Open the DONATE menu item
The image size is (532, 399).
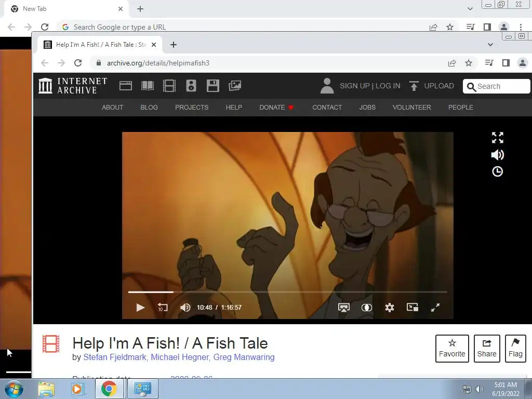click(x=276, y=107)
